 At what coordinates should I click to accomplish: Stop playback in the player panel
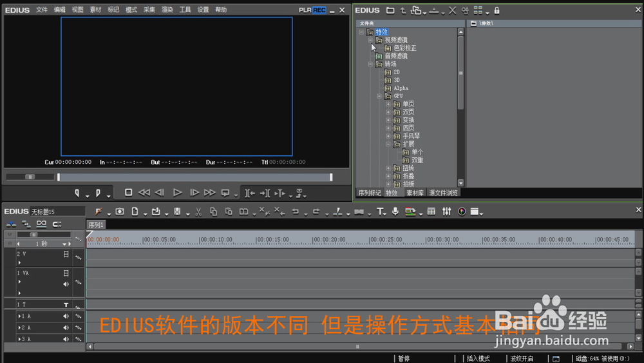pyautogui.click(x=128, y=192)
